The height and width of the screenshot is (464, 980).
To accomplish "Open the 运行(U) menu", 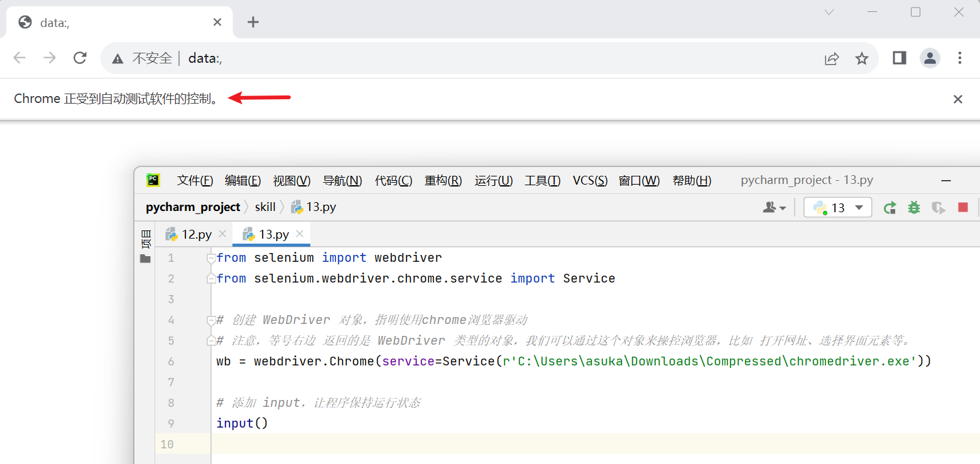I will 494,181.
